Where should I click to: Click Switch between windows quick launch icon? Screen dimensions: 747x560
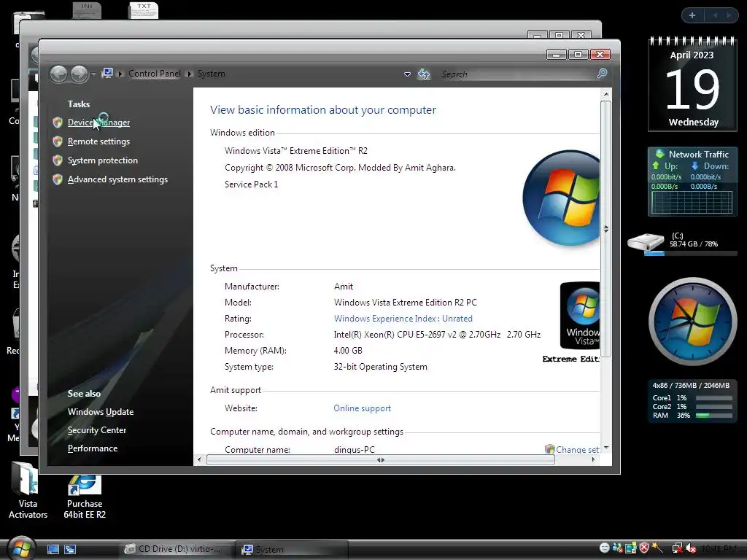coord(70,550)
